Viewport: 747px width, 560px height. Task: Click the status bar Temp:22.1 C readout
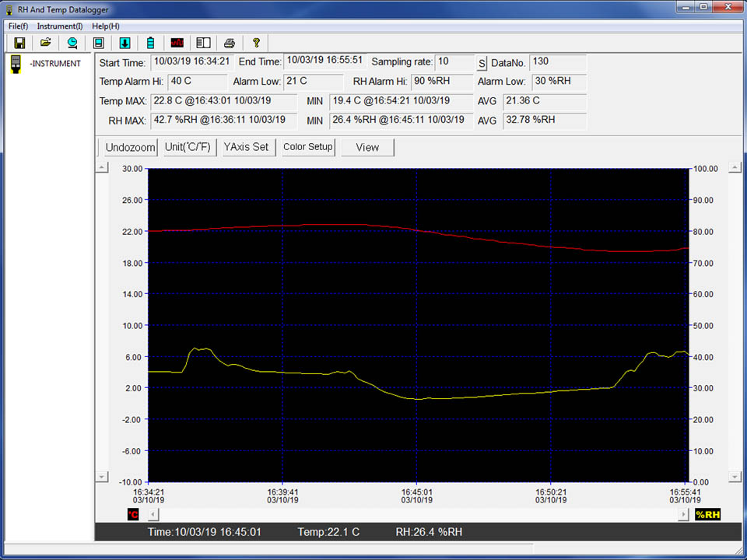(328, 532)
